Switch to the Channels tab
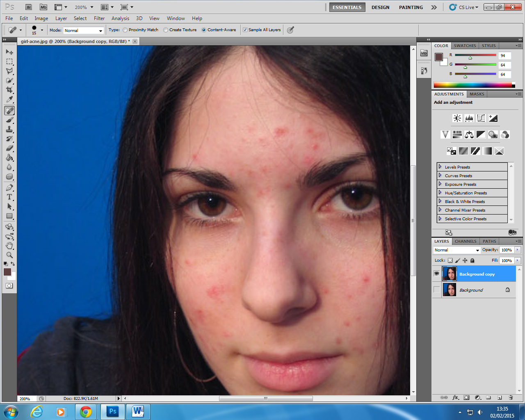 [x=466, y=241]
